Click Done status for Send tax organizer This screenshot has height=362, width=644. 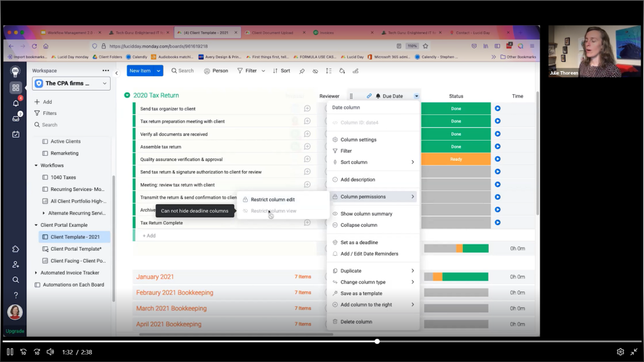[x=456, y=109]
